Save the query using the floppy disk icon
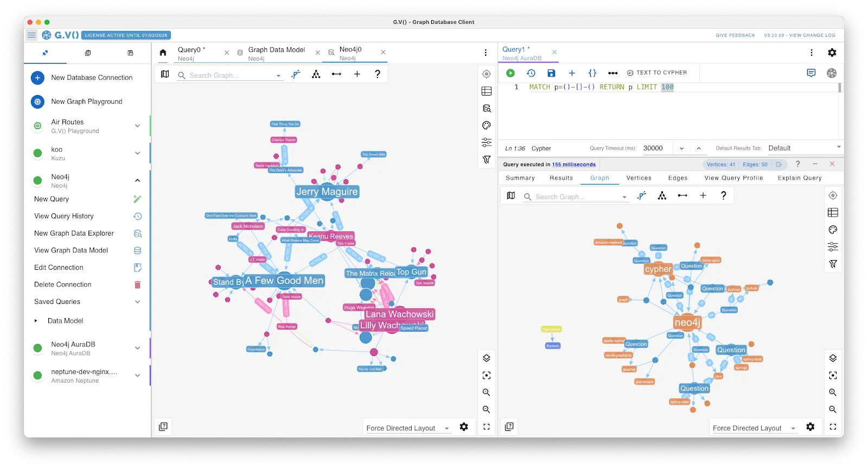The height and width of the screenshot is (469, 868). tap(551, 73)
